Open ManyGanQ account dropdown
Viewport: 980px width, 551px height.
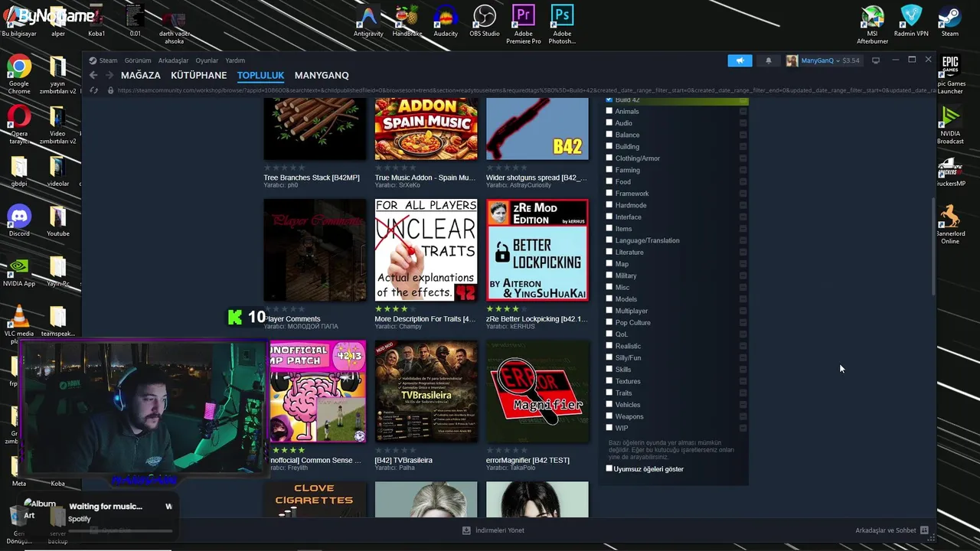822,60
